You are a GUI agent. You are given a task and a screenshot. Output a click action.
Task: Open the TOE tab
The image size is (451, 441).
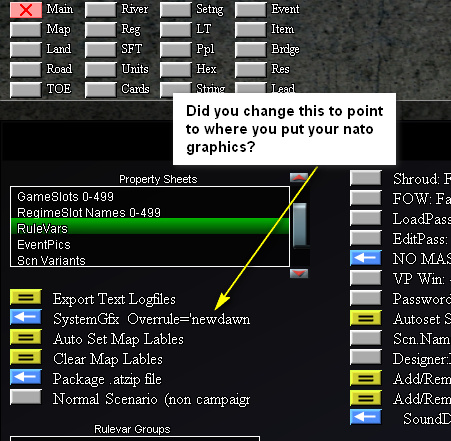(26, 90)
